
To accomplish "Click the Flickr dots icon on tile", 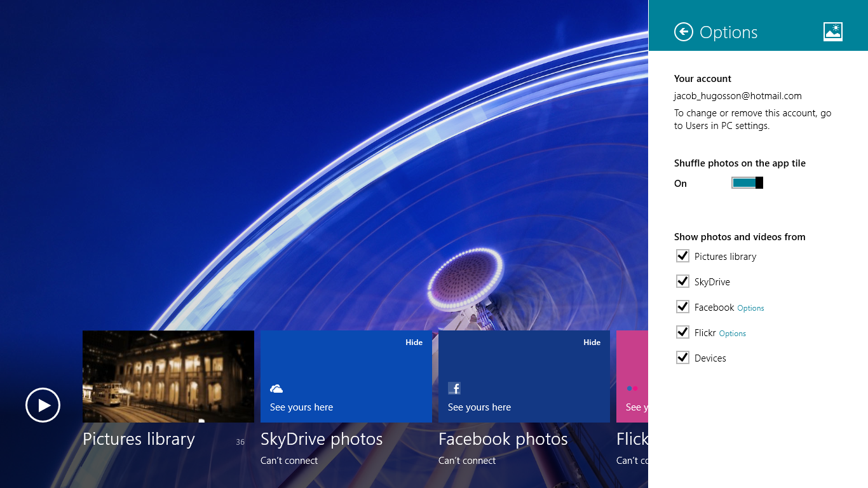I will click(x=632, y=388).
